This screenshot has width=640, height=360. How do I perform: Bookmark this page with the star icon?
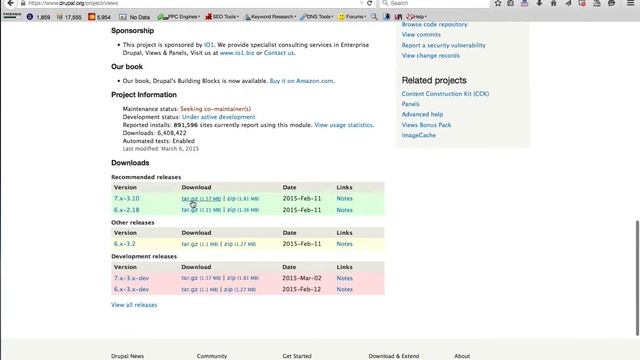click(x=498, y=3)
